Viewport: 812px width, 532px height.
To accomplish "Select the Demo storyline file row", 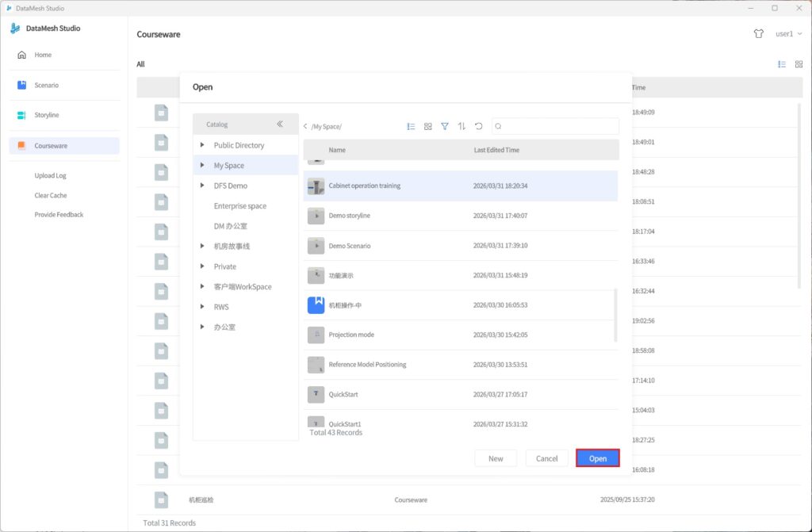I will (x=460, y=216).
